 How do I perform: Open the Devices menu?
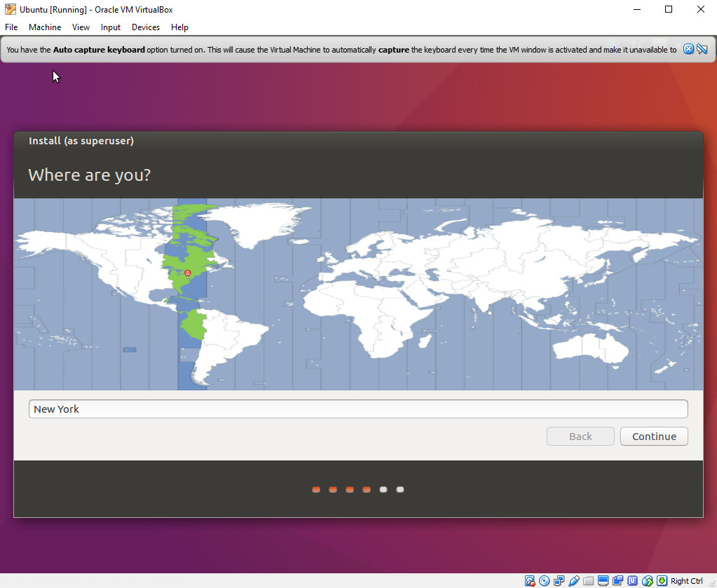click(145, 27)
